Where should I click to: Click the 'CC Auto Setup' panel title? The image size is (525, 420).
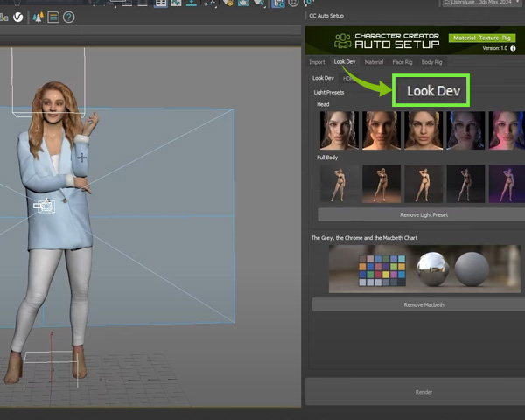pyautogui.click(x=326, y=16)
